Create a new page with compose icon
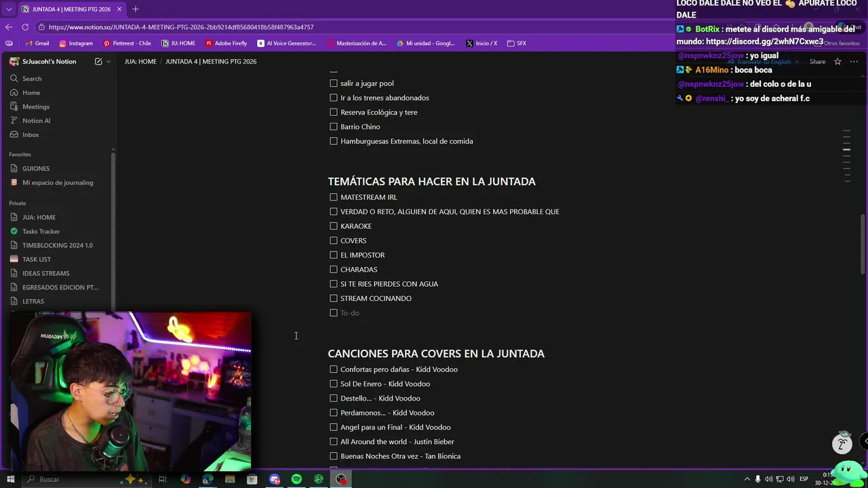The width and height of the screenshot is (868, 488). tap(98, 62)
